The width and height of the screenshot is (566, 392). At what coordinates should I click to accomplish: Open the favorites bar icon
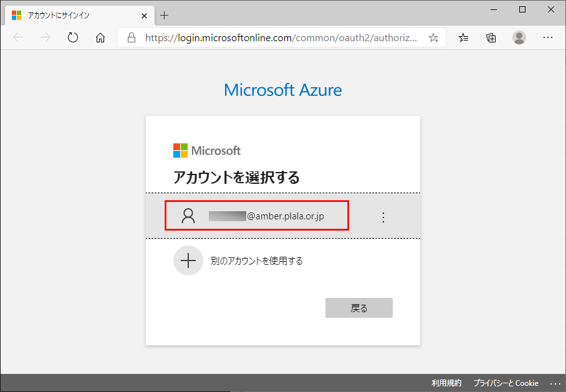click(463, 37)
